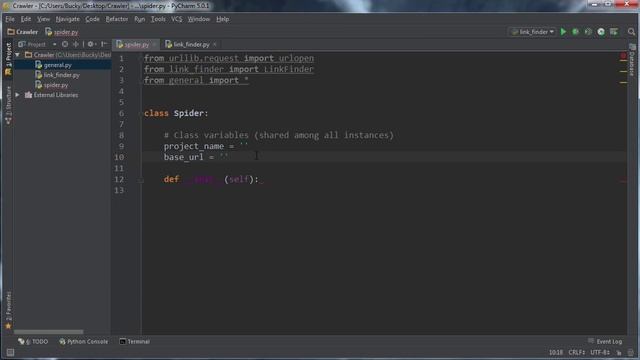Screen dimensions: 640x360
Task: Open the View menu
Action: (x=43, y=19)
